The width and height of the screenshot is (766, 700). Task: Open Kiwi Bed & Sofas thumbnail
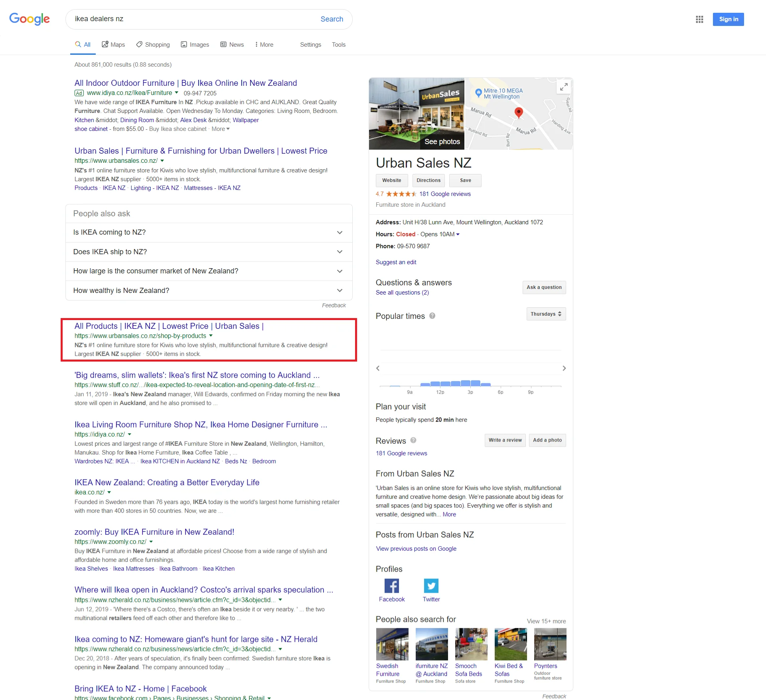click(x=511, y=644)
